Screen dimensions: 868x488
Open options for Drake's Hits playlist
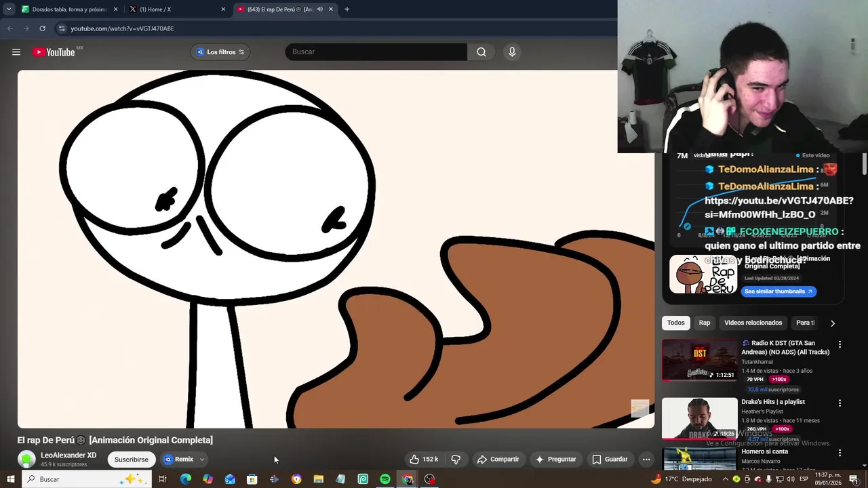point(840,403)
